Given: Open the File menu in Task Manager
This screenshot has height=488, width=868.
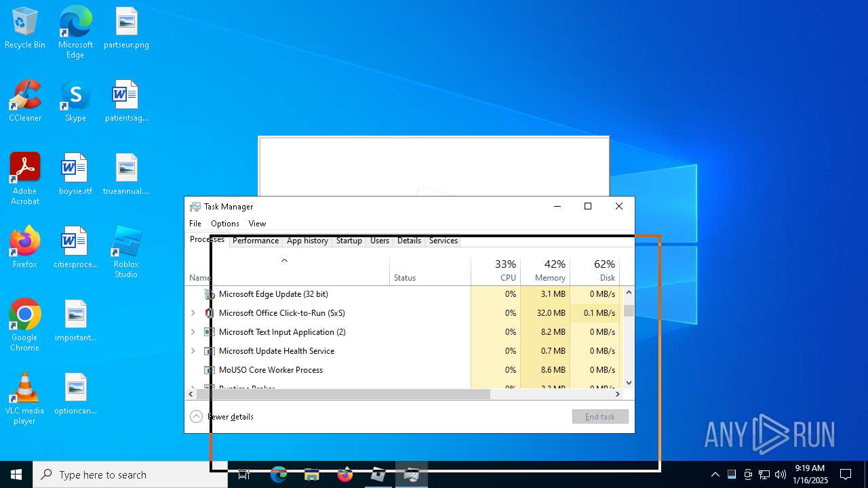Looking at the screenshot, I should [x=195, y=224].
